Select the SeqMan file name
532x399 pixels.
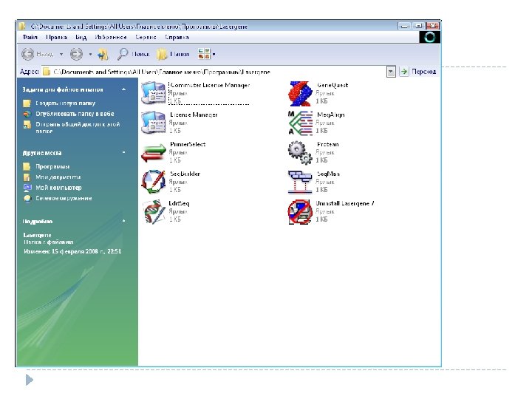coord(328,174)
